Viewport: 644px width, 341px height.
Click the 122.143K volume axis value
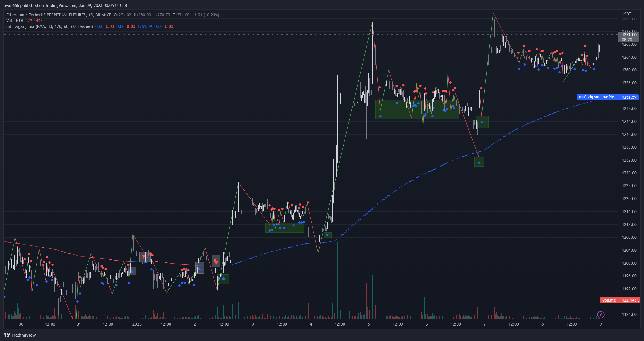(x=629, y=300)
